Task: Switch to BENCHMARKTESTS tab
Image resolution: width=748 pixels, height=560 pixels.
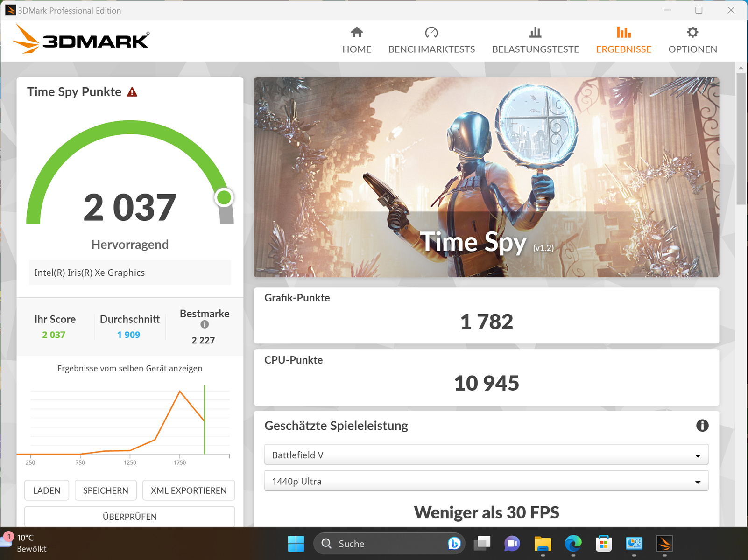Action: [x=431, y=41]
